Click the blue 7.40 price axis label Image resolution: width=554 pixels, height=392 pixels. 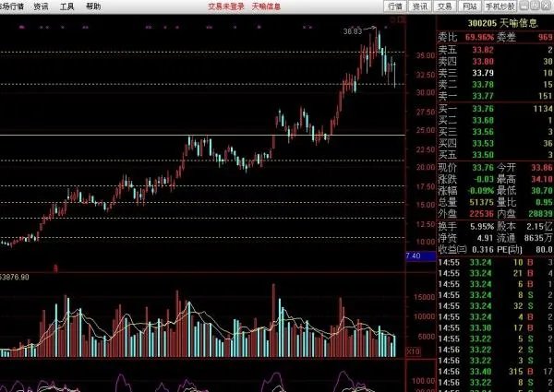(x=412, y=255)
